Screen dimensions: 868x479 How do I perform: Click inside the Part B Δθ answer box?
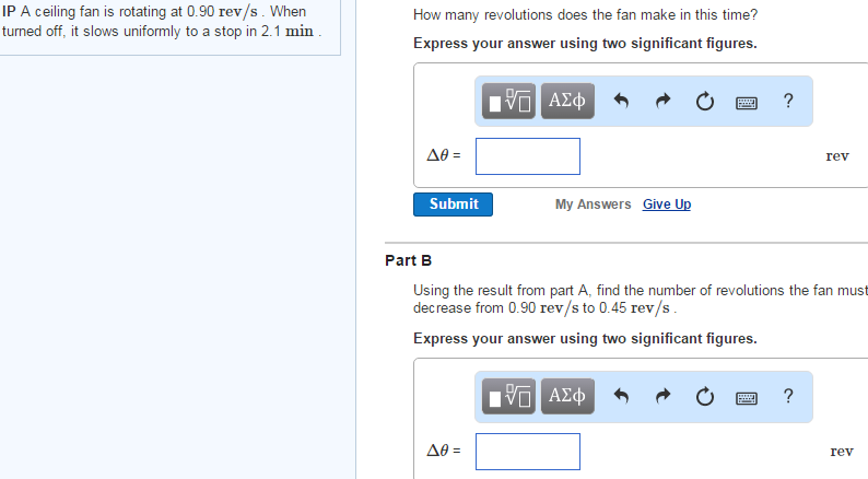click(528, 452)
